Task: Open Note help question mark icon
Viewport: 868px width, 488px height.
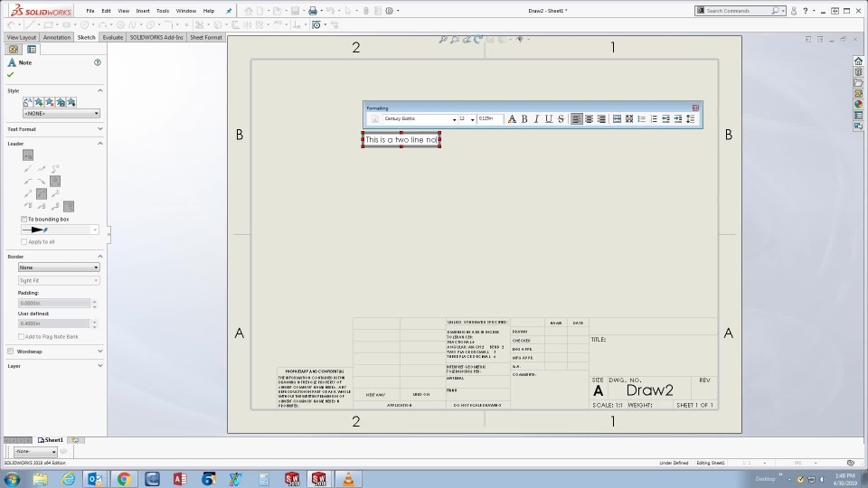Action: pos(98,62)
